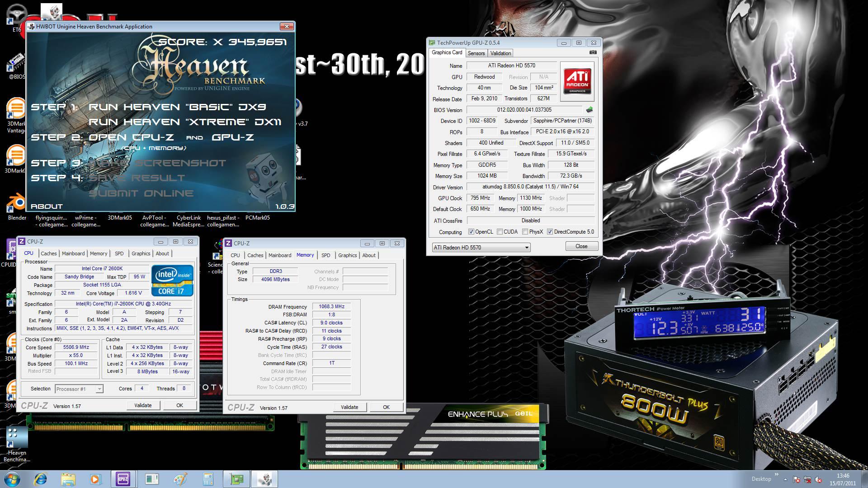This screenshot has height=488, width=868.
Task: Click the Core Speed 5506.9 MHz field
Action: point(76,347)
